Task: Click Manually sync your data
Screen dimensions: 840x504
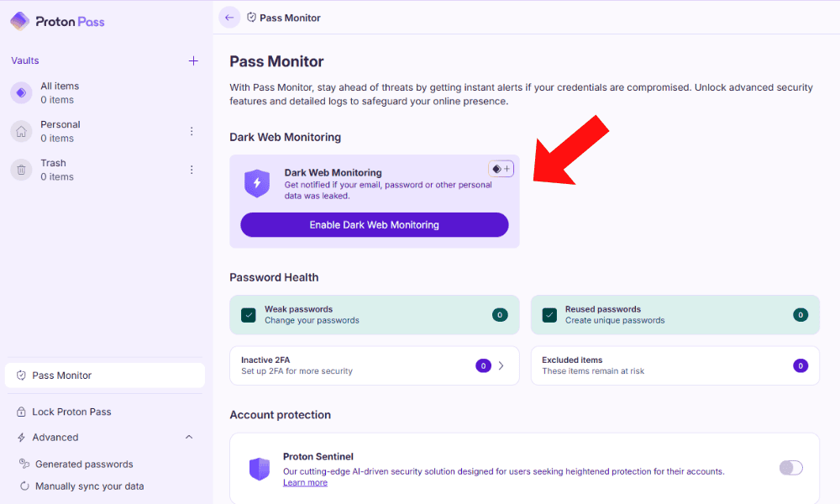Action: click(x=89, y=486)
